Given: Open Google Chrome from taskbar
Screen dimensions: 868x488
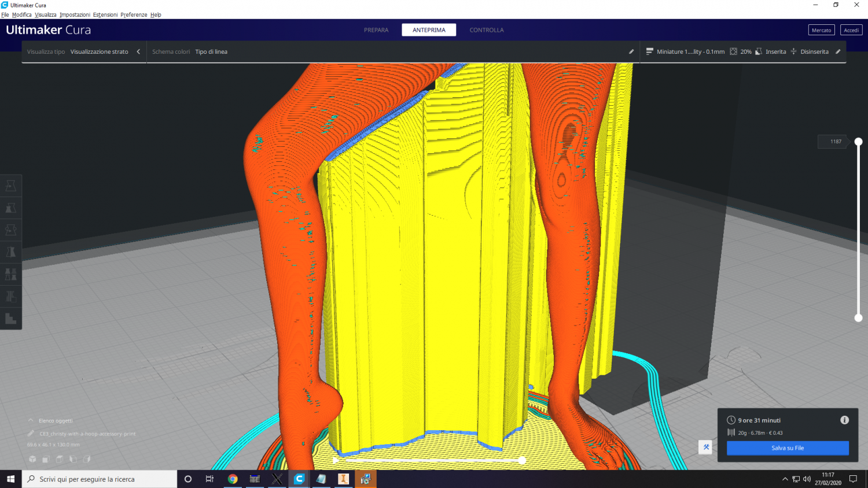Looking at the screenshot, I should (233, 479).
